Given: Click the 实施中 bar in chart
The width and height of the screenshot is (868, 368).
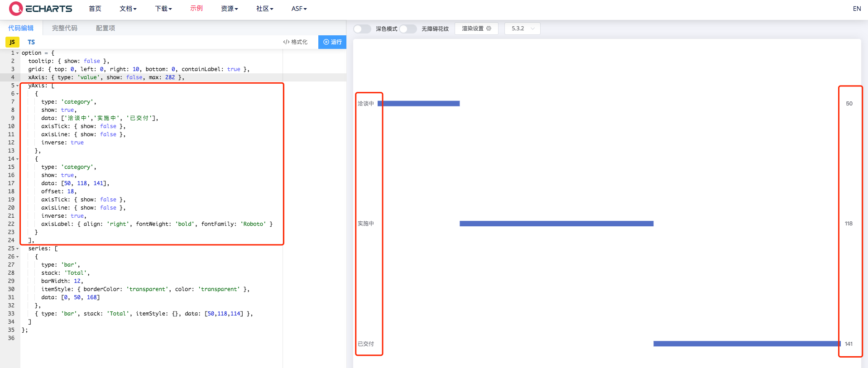Looking at the screenshot, I should pyautogui.click(x=556, y=224).
